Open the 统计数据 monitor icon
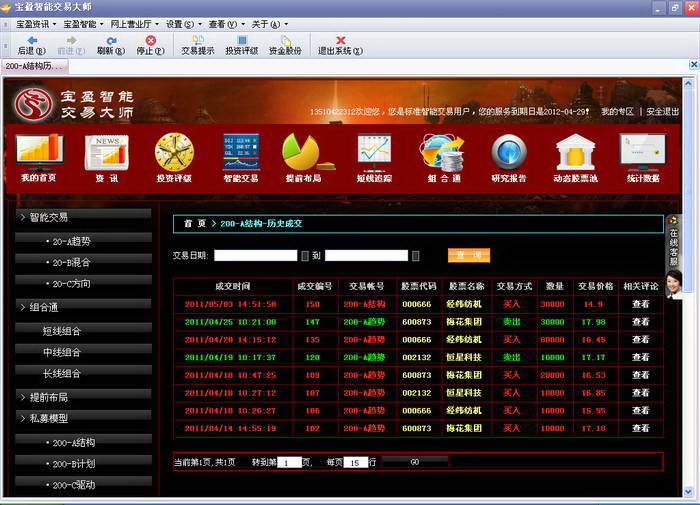Image resolution: width=700 pixels, height=505 pixels. [x=643, y=158]
